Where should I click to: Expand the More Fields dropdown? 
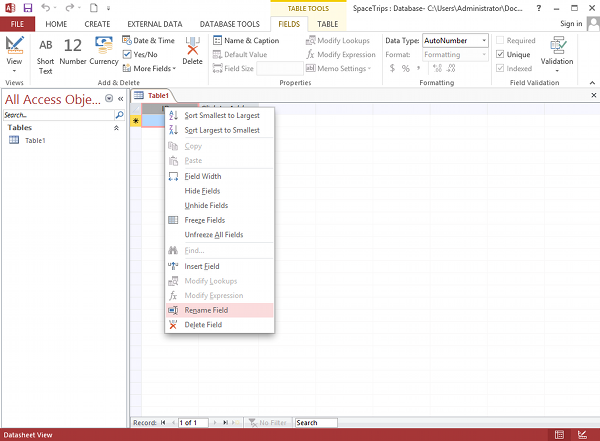pyautogui.click(x=149, y=68)
